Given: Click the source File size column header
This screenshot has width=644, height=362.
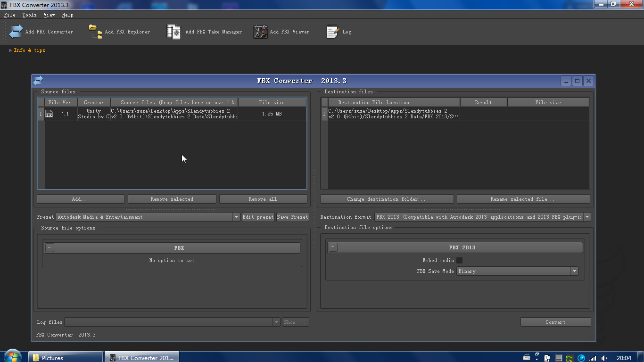Looking at the screenshot, I should pos(272,102).
